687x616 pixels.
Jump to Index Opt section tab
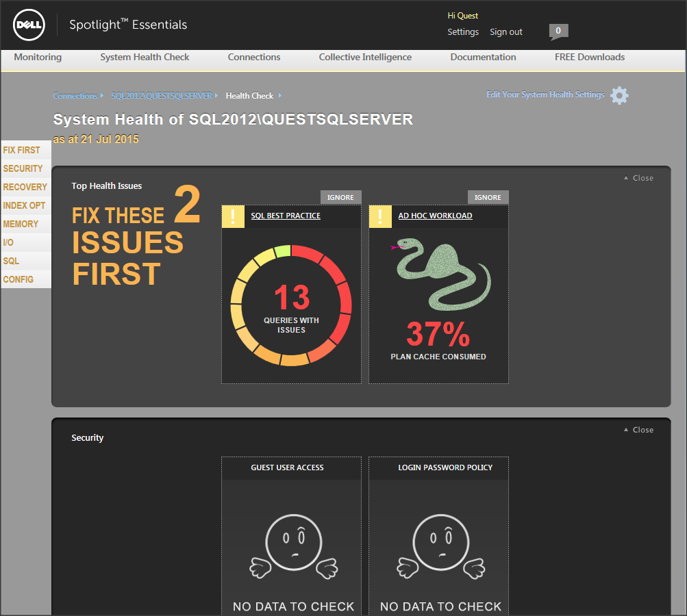(26, 205)
